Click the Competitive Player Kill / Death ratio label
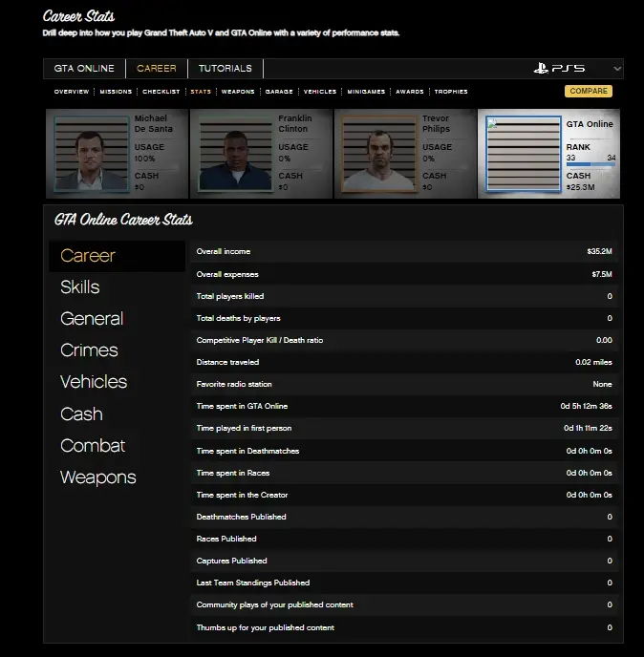This screenshot has width=644, height=657. pyautogui.click(x=260, y=340)
